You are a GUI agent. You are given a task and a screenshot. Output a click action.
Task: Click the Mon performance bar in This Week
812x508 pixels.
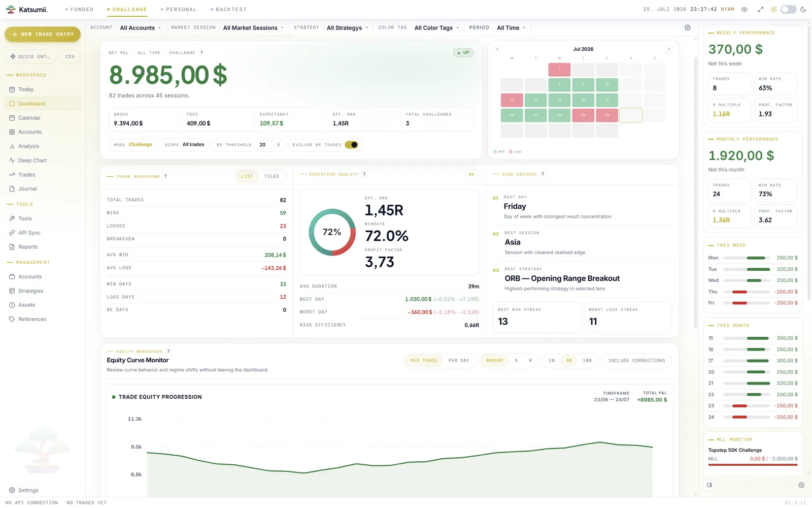[x=747, y=258]
